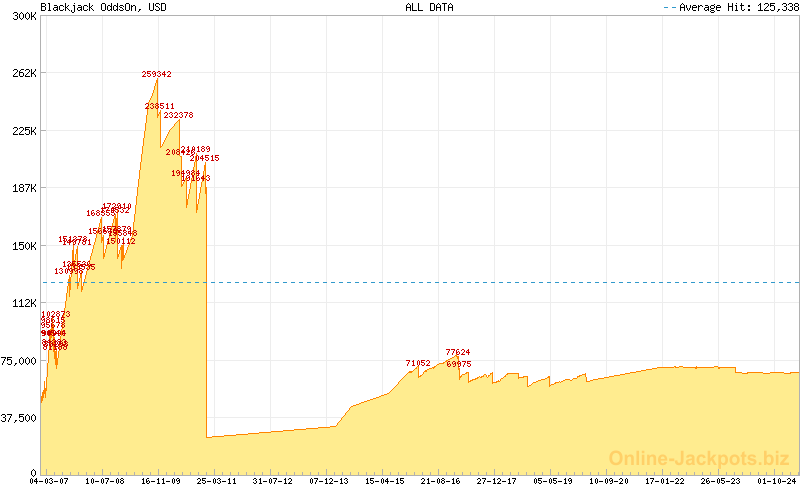Click the 07-12-13 x-axis date label
800x490 pixels.
pyautogui.click(x=330, y=481)
